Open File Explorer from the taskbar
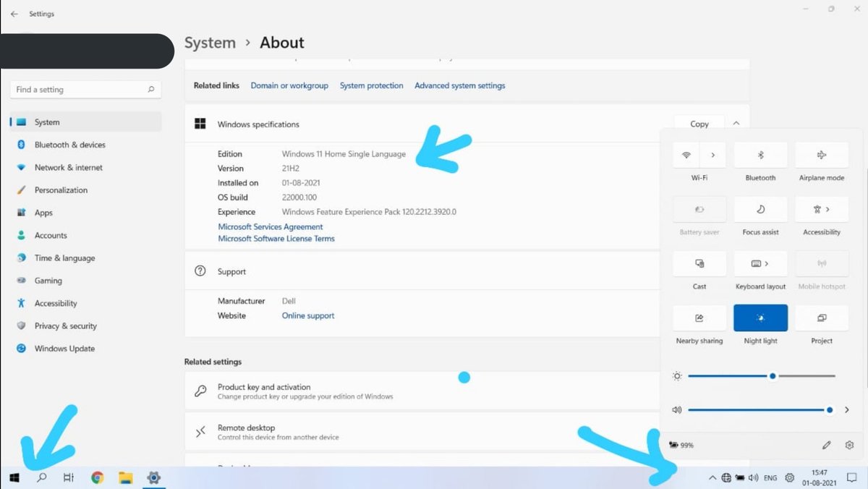 click(x=125, y=477)
